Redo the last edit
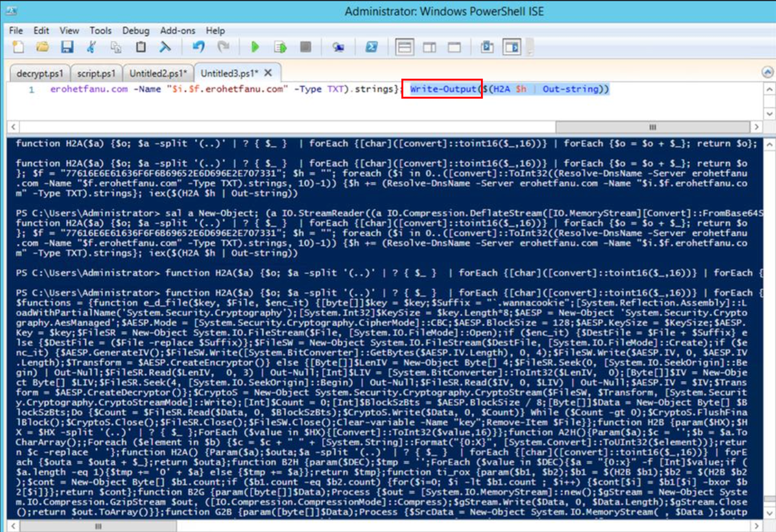 coord(223,47)
